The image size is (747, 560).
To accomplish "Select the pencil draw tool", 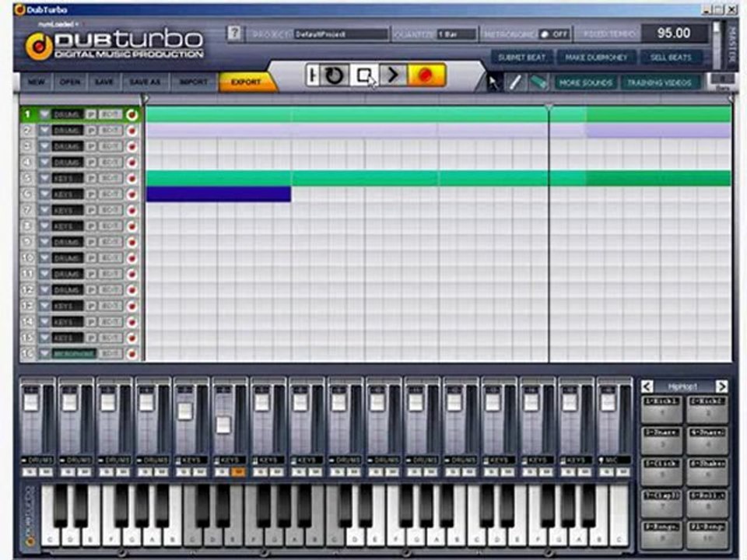I will pos(515,82).
